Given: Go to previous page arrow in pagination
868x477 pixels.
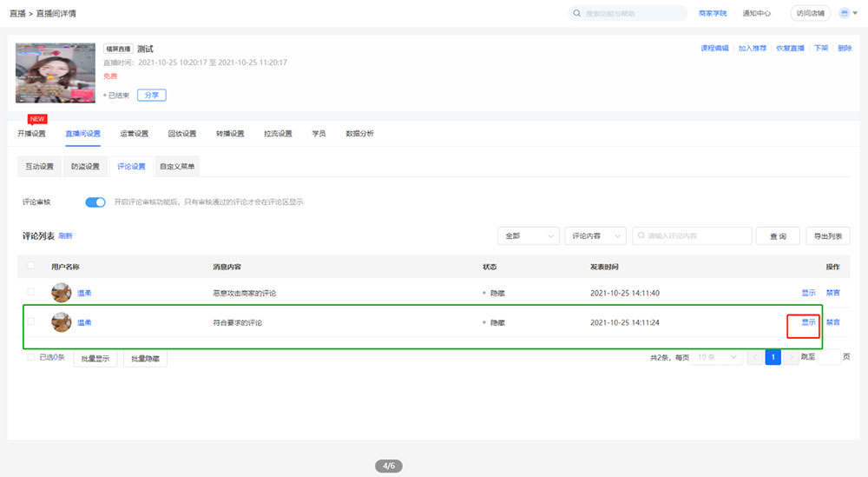Looking at the screenshot, I should (755, 357).
